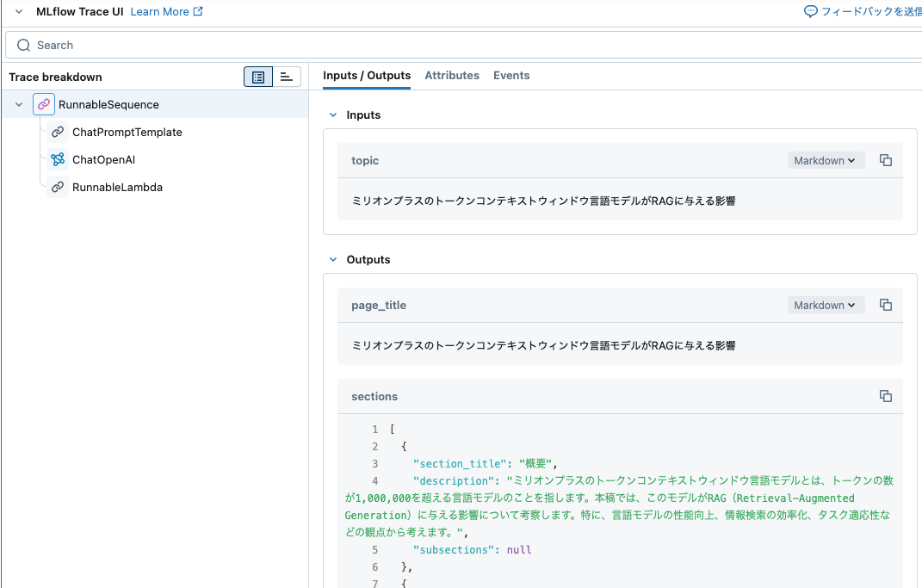This screenshot has width=922, height=588.
Task: Open the Markdown format dropdown for topic
Action: point(826,160)
